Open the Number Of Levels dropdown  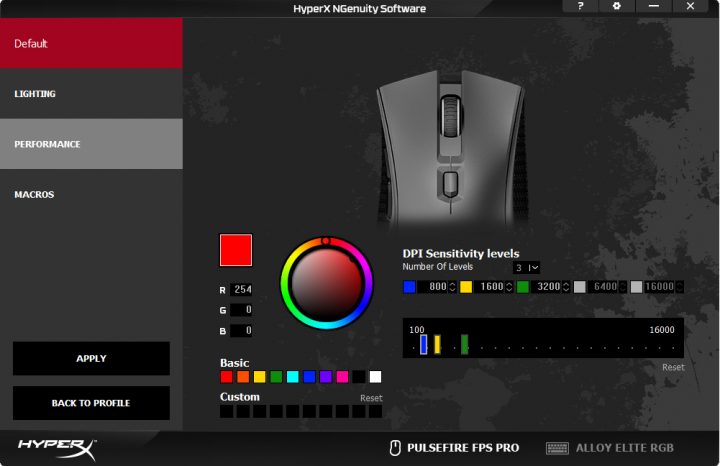pyautogui.click(x=527, y=268)
